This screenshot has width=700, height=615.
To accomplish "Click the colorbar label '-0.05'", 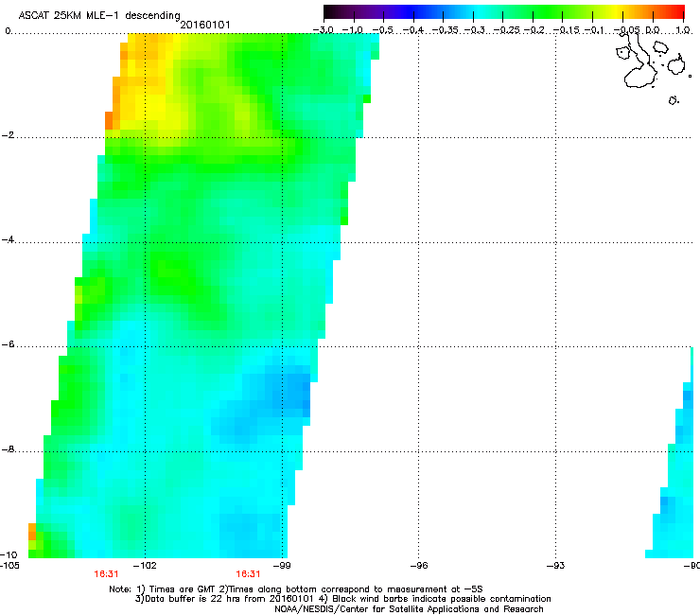I will (x=626, y=30).
